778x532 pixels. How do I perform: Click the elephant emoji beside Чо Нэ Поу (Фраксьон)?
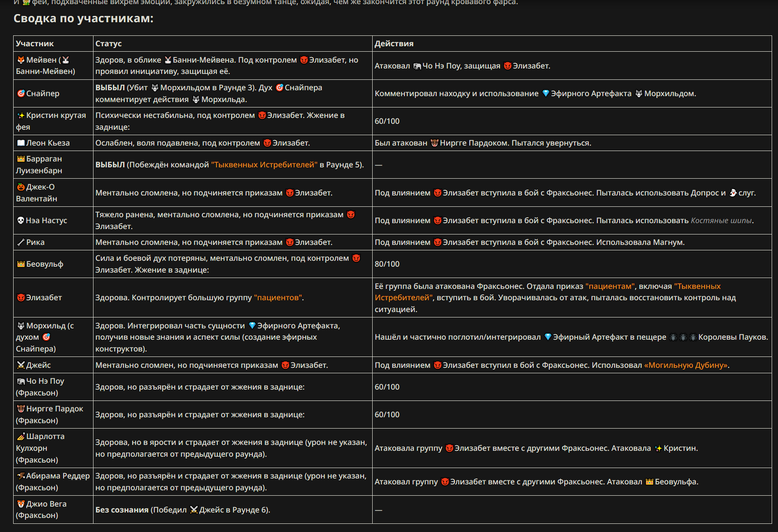[21, 381]
